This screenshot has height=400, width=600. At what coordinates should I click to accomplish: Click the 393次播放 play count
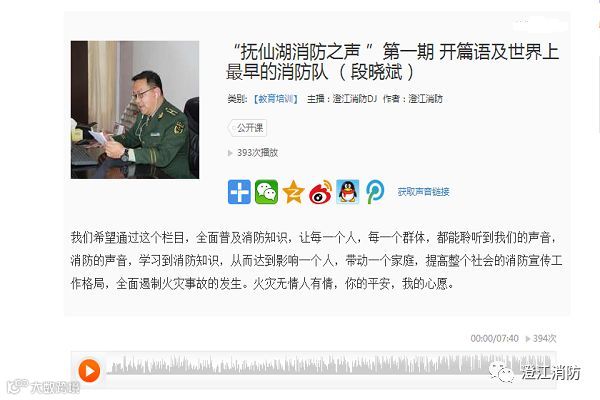pyautogui.click(x=253, y=153)
